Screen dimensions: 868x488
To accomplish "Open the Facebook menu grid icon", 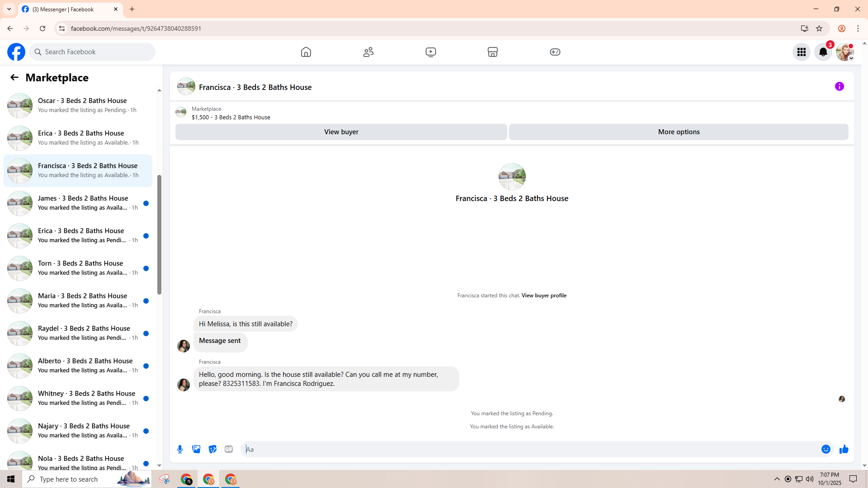I will tap(802, 52).
